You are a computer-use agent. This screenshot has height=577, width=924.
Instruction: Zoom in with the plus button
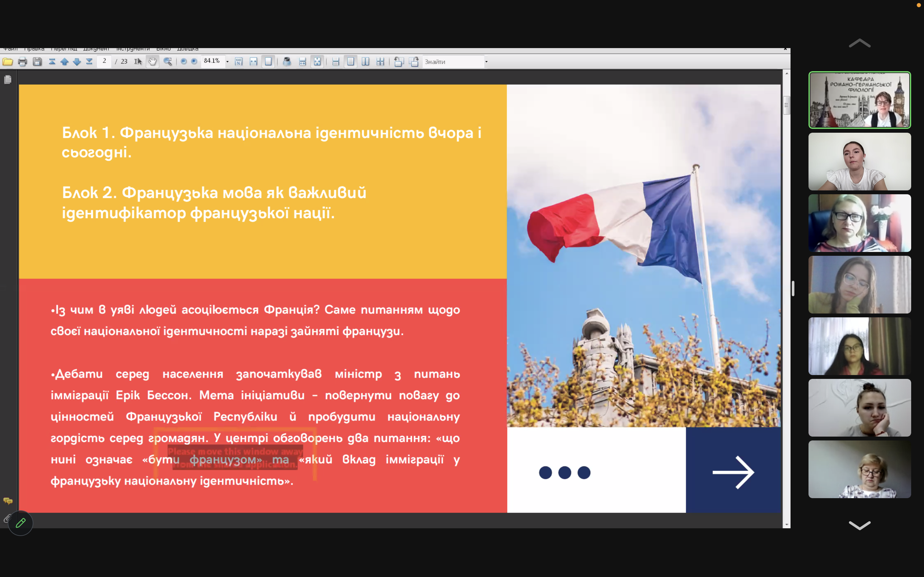click(x=194, y=62)
